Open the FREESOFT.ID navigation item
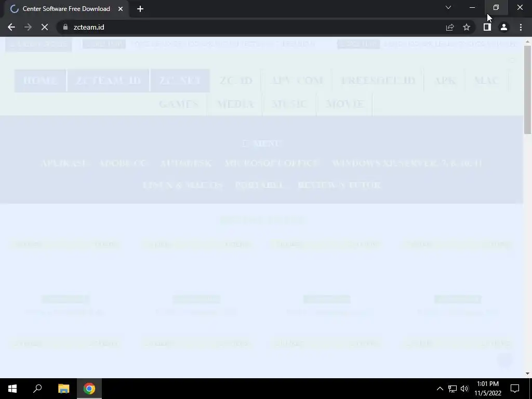Image resolution: width=532 pixels, height=399 pixels. click(x=378, y=81)
